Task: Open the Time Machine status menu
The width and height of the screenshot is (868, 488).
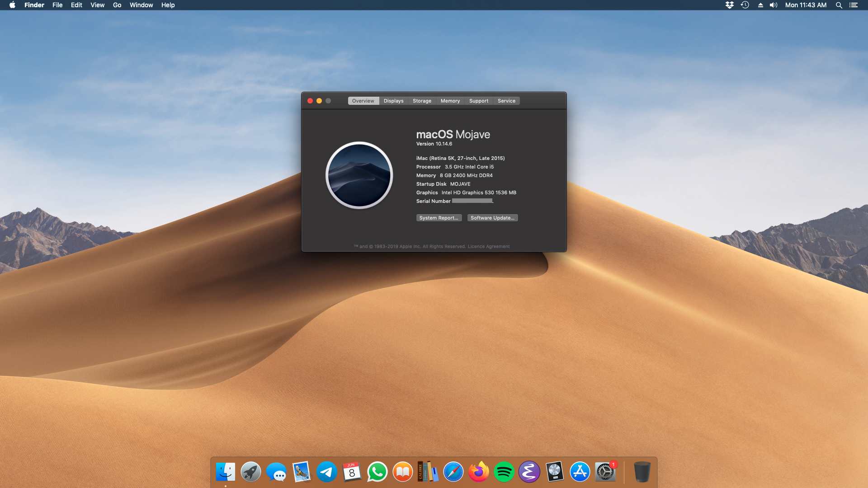Action: tap(744, 5)
